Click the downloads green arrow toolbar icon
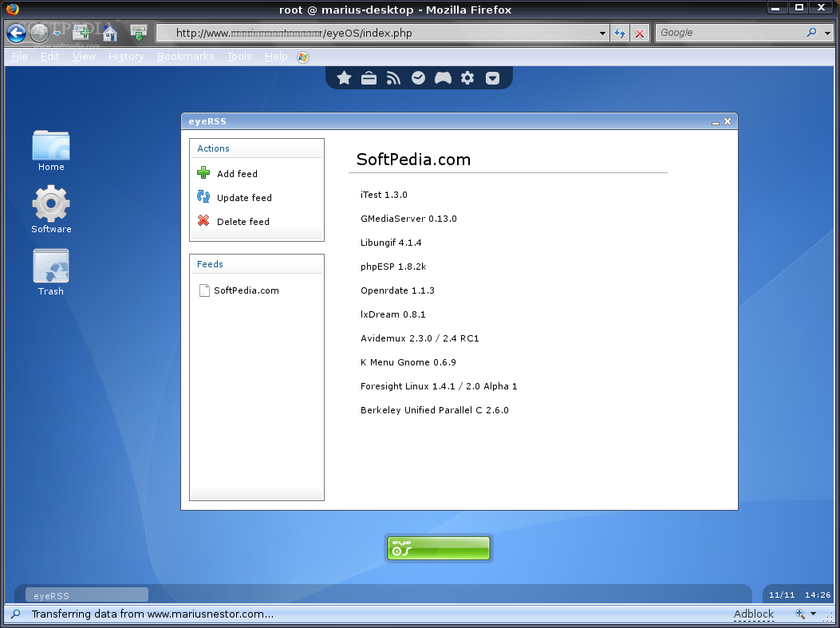The height and width of the screenshot is (628, 840). click(139, 34)
